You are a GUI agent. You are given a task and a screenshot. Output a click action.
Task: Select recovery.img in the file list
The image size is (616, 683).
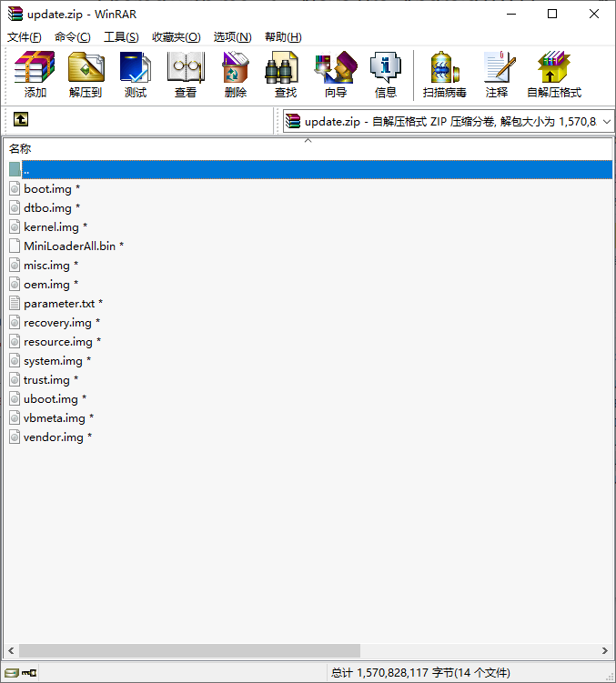(57, 322)
